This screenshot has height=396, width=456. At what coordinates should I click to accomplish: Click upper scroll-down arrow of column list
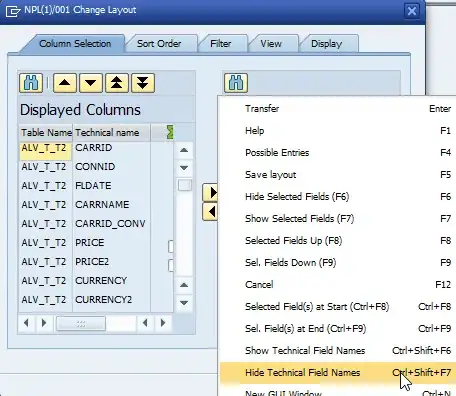click(184, 168)
